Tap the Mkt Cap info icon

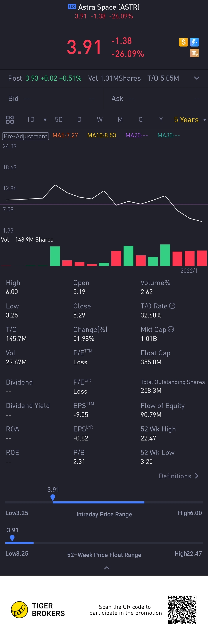click(171, 329)
